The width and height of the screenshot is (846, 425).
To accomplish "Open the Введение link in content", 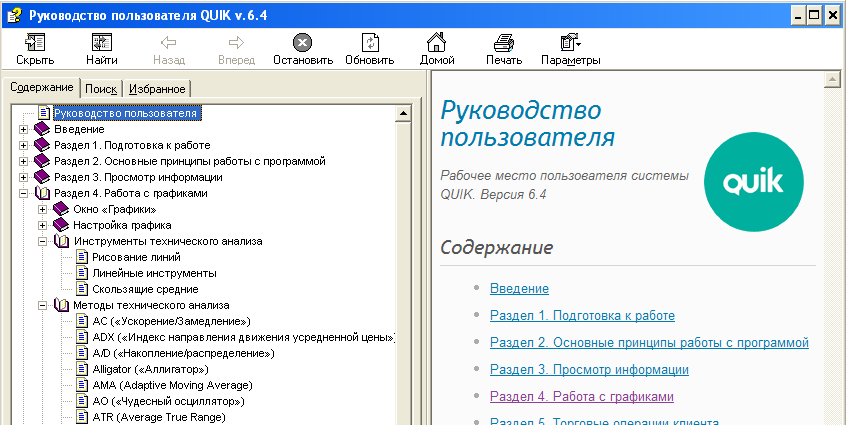I will (x=519, y=289).
